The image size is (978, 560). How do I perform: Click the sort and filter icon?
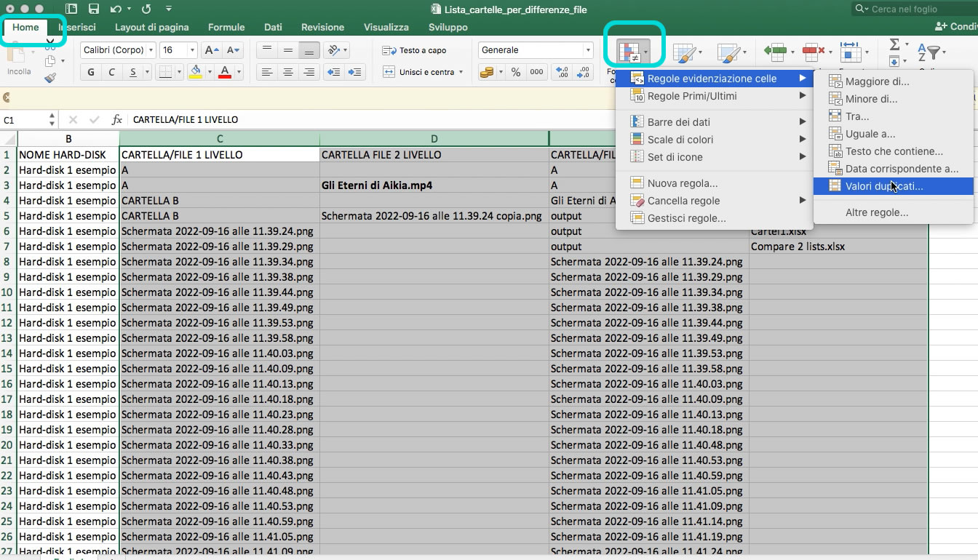click(929, 52)
